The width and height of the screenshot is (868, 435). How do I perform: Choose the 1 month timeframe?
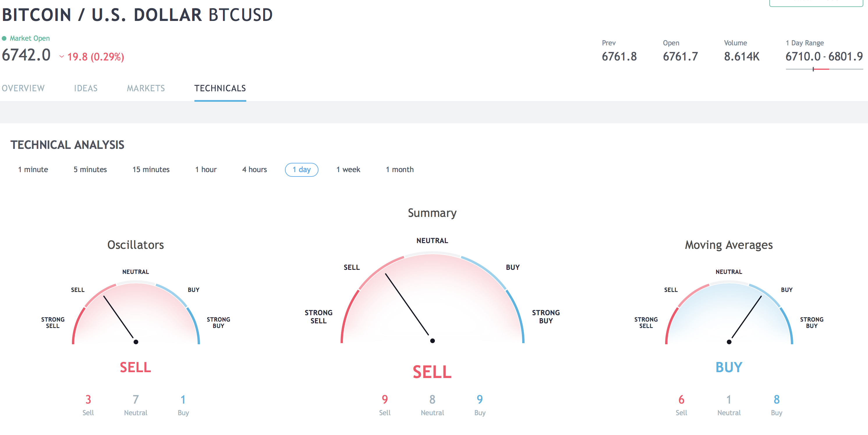(x=400, y=169)
